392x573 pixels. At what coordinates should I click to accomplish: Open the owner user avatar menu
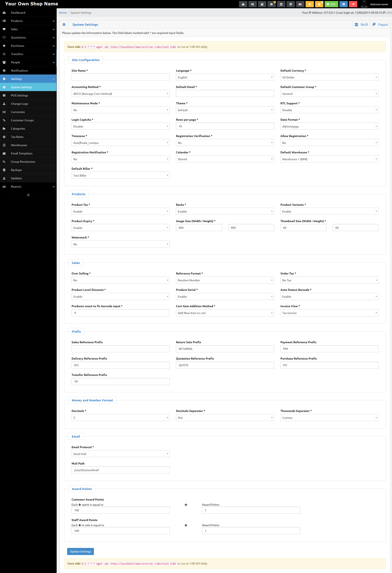tap(375, 4)
